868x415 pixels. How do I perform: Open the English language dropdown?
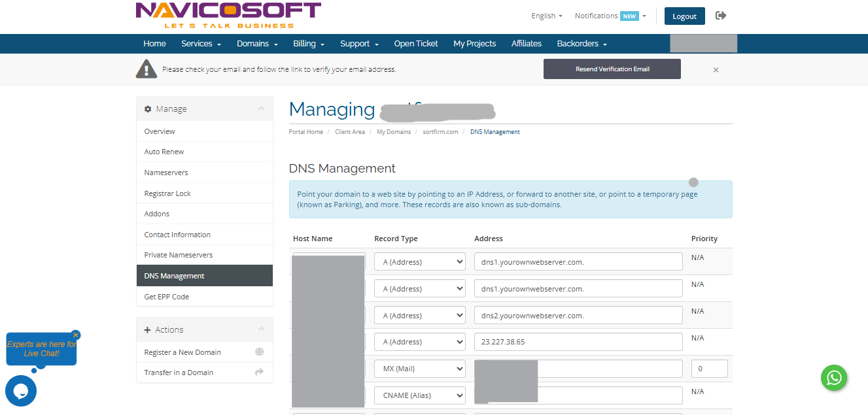[547, 16]
